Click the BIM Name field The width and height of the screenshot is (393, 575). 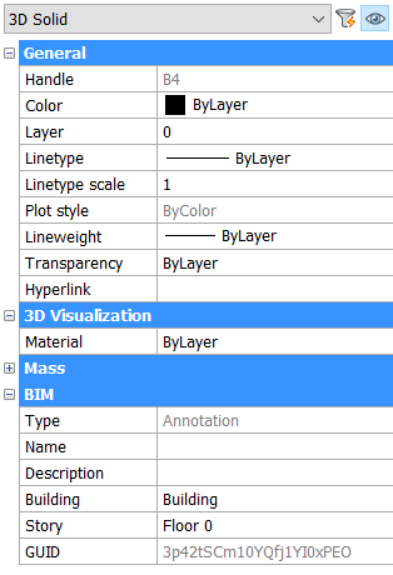tap(275, 447)
